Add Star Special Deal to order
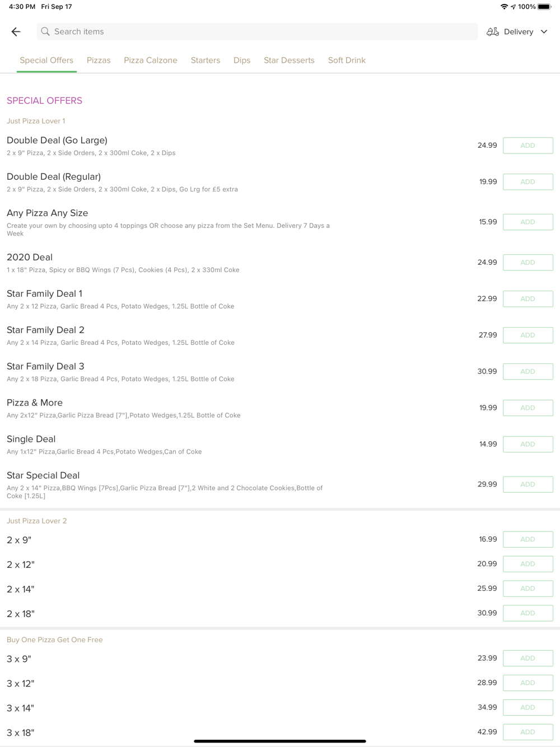Viewport: 560px width, 747px height. (x=528, y=484)
